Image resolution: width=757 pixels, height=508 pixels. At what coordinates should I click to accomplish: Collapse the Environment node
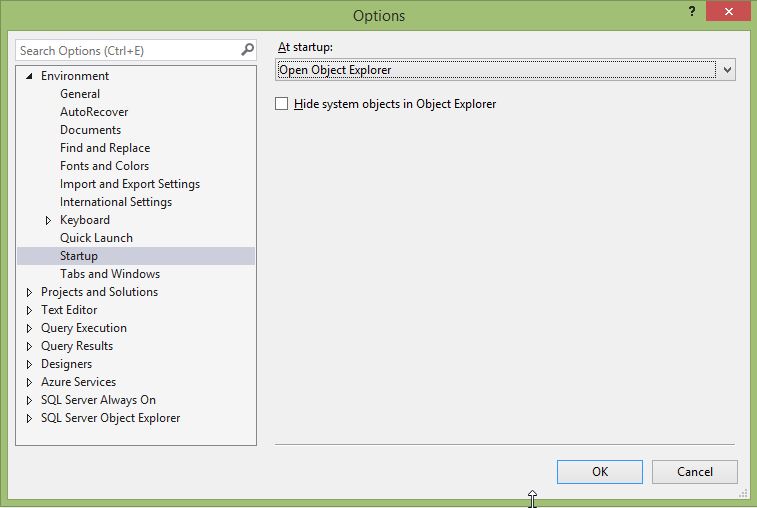[29, 76]
